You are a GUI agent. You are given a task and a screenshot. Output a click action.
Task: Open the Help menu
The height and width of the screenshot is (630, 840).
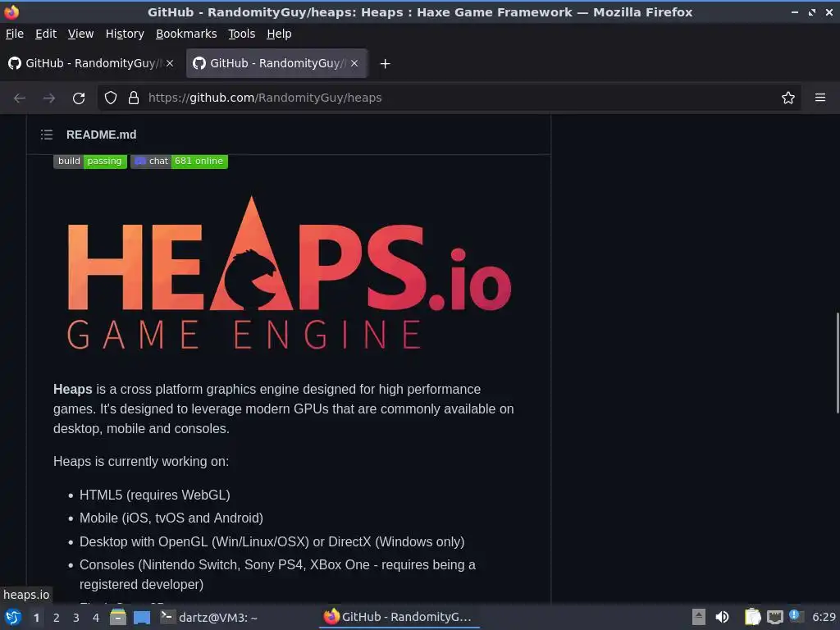pos(279,34)
